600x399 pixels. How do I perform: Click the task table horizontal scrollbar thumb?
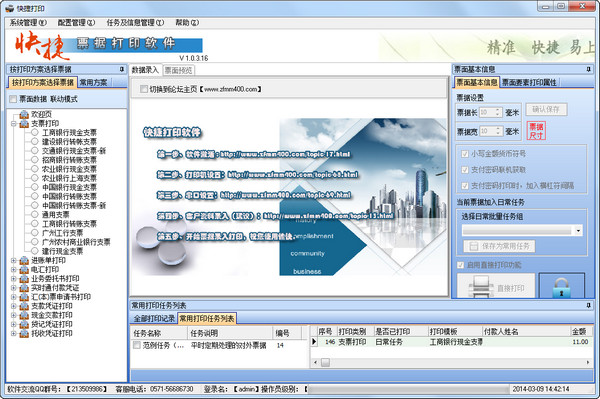point(325,362)
